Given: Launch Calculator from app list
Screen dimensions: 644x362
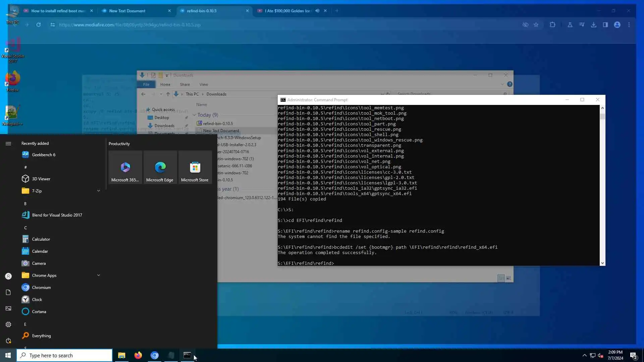Looking at the screenshot, I should point(41,239).
